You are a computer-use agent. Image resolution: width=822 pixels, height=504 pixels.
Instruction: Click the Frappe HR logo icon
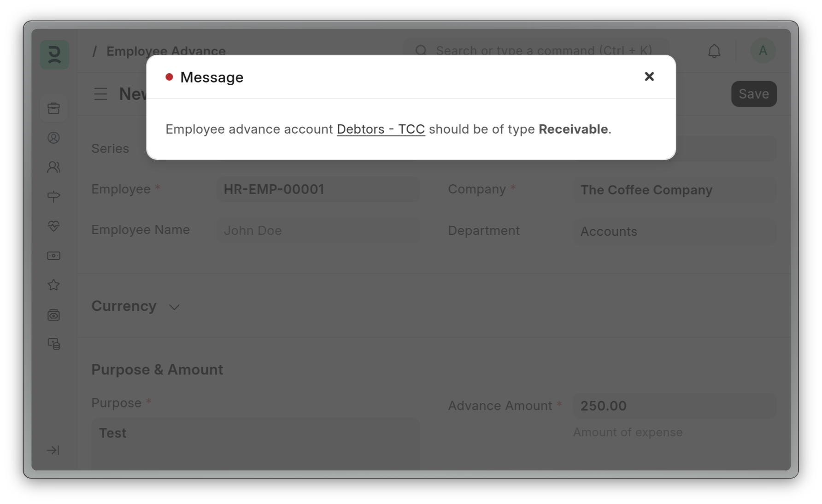54,54
